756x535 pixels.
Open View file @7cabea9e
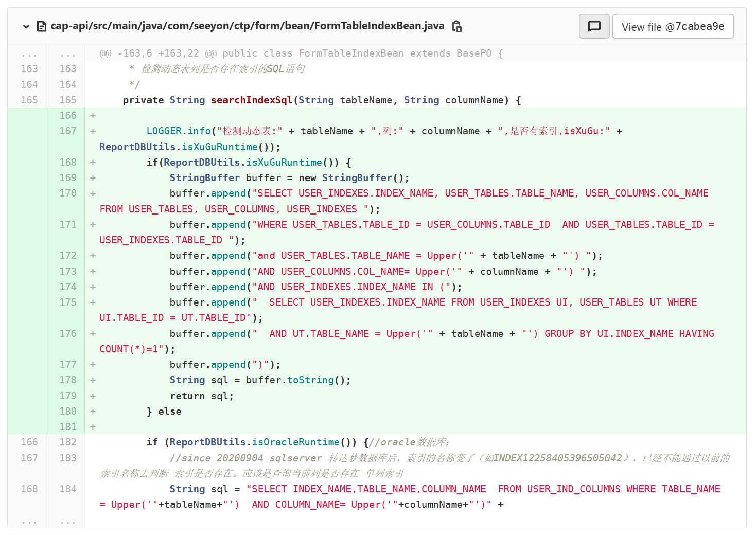(x=673, y=27)
